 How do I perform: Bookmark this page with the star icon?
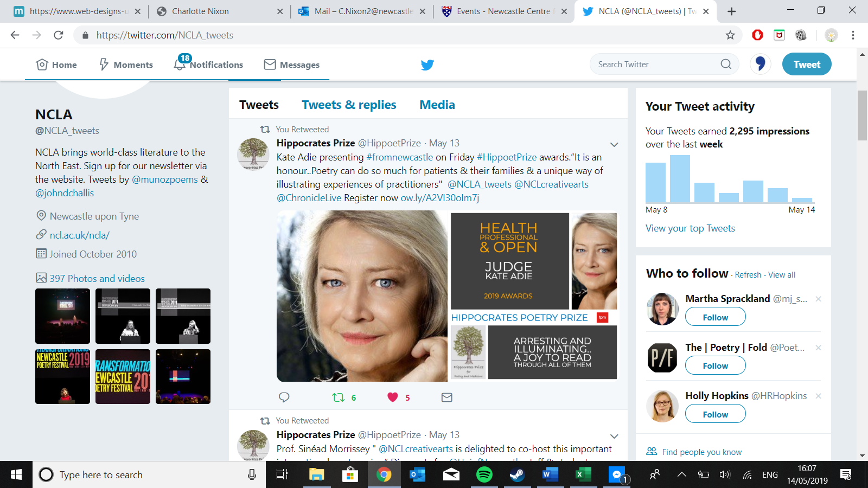coord(730,35)
